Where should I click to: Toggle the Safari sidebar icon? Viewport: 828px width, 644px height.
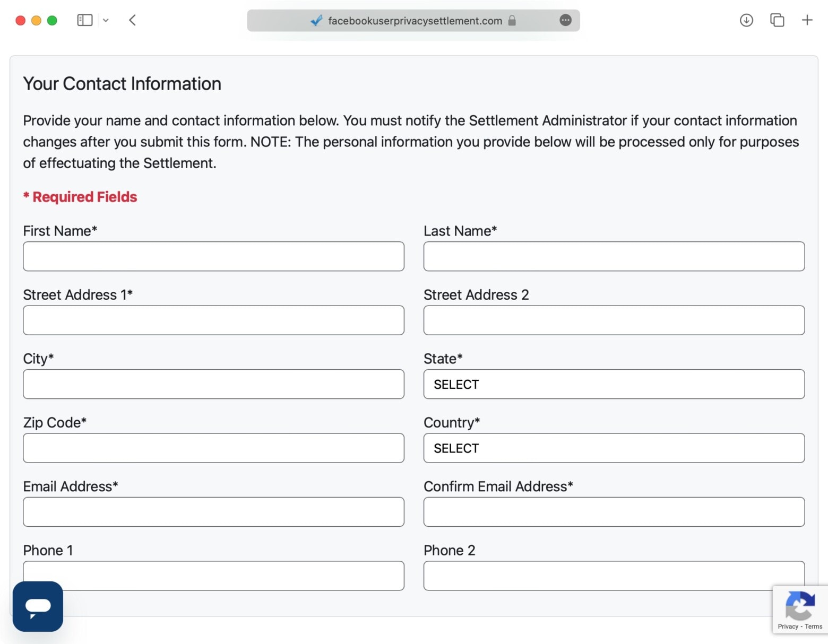85,20
